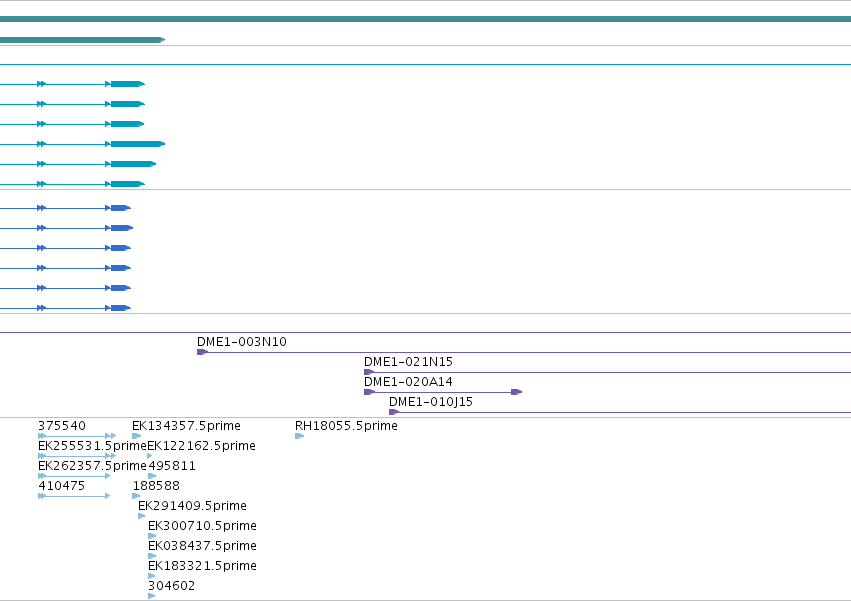Select EST label 188588

156,486
